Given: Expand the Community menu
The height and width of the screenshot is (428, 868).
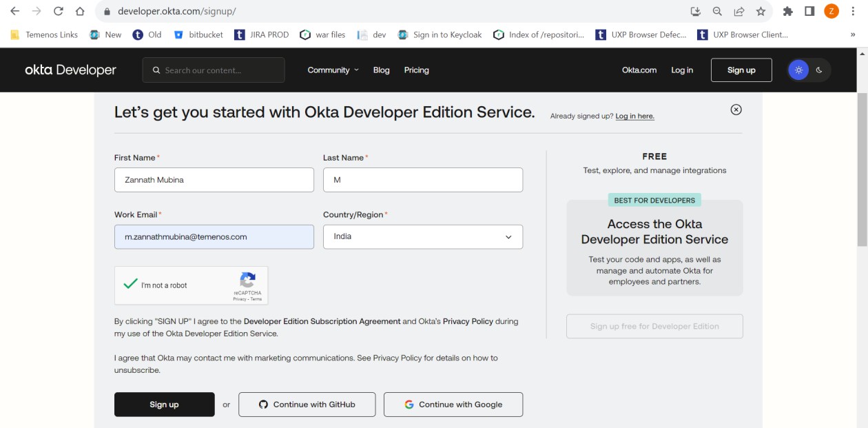Looking at the screenshot, I should pos(333,70).
